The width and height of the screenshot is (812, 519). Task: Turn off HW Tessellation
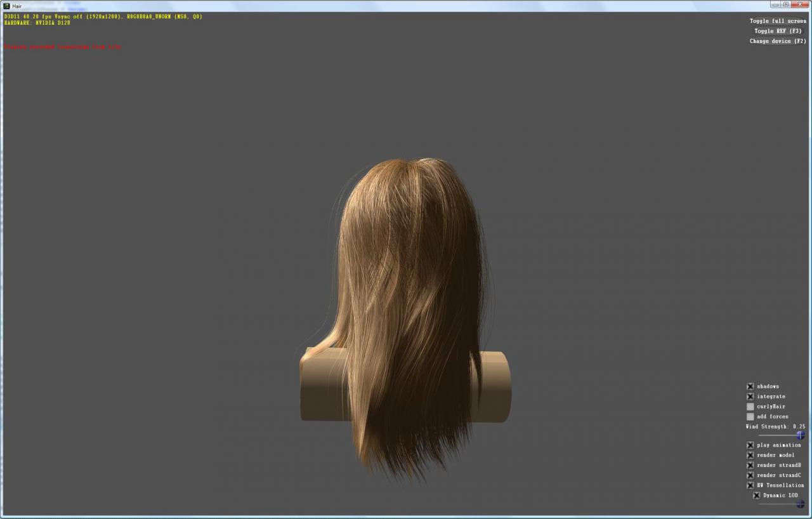(750, 485)
